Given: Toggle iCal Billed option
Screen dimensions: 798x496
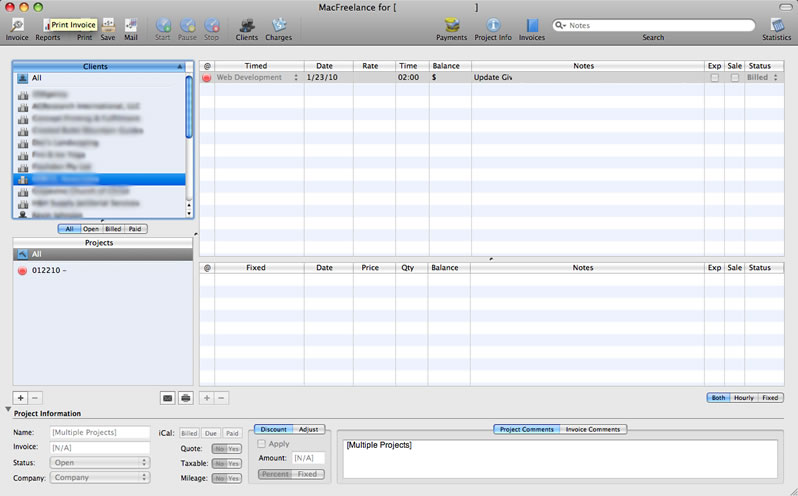Looking at the screenshot, I should [x=189, y=433].
